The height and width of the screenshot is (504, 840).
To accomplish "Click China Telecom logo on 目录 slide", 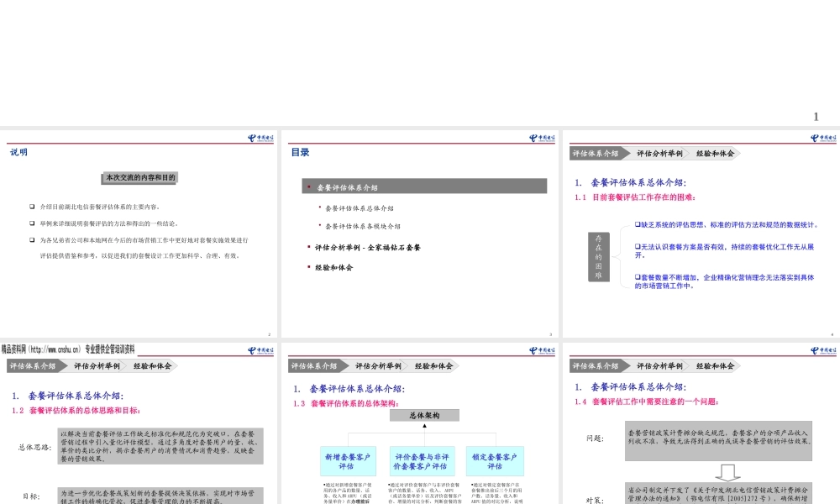I will point(542,139).
